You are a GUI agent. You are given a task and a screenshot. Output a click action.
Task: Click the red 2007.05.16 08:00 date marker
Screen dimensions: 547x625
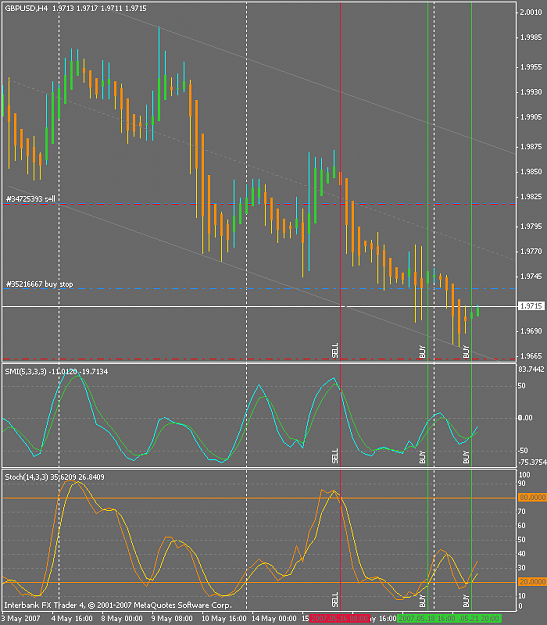point(340,619)
